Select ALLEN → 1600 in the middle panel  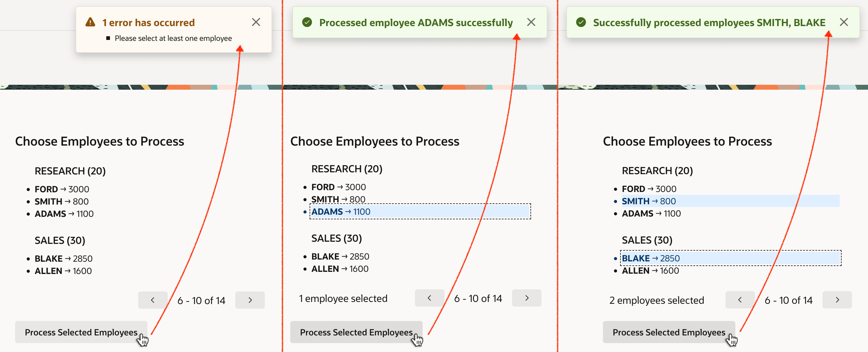point(340,269)
